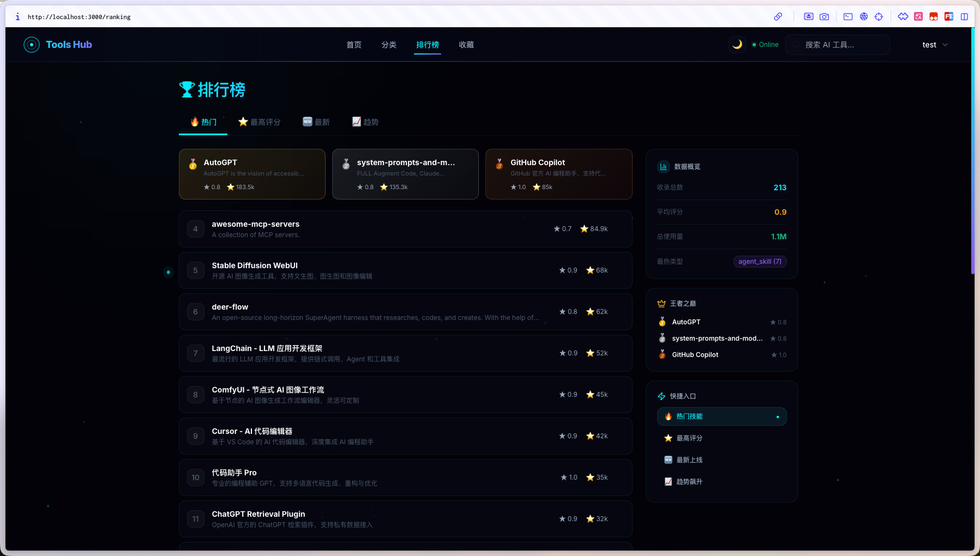Open the 收藏 navigation item
Screen dimensions: 980x556
click(x=466, y=45)
